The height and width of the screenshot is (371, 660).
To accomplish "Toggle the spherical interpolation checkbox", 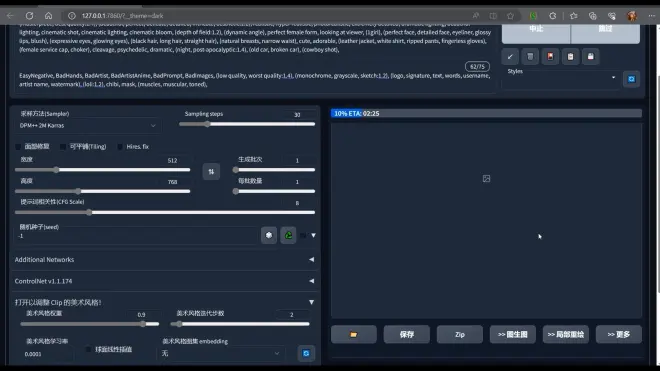I will coord(88,349).
